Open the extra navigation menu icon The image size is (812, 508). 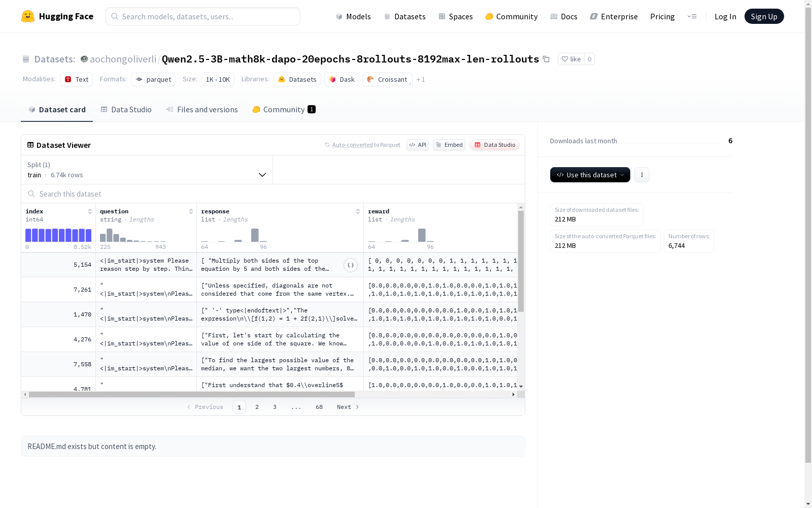692,16
